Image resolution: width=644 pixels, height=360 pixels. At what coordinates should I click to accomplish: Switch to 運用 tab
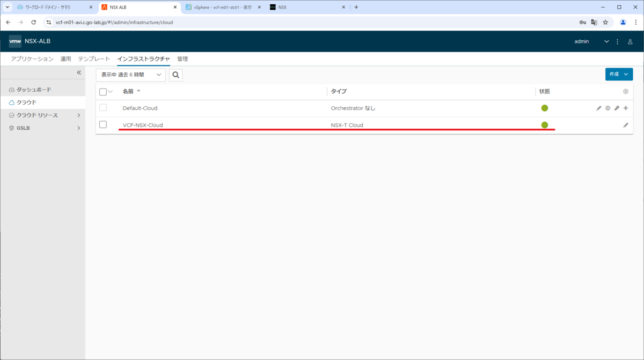[65, 59]
